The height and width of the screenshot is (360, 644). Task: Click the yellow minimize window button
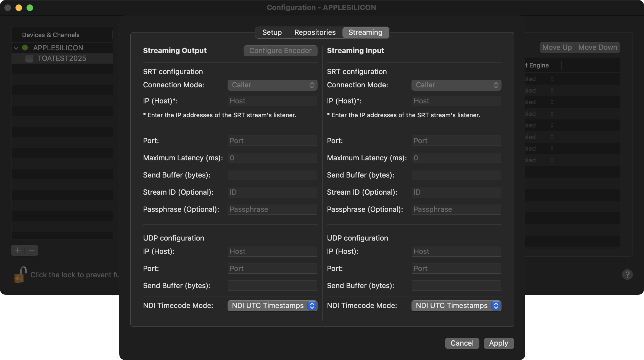coord(19,8)
